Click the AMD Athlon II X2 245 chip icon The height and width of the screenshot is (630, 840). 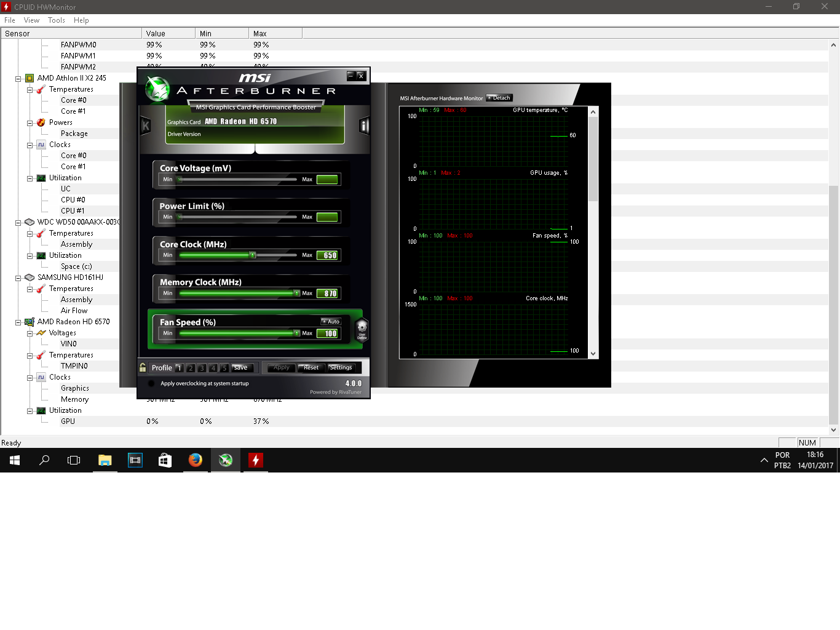click(30, 78)
